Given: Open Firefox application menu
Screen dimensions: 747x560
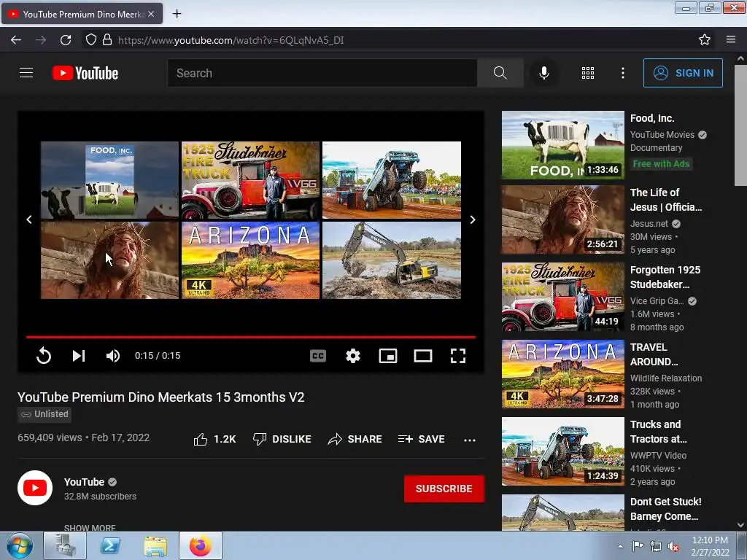Looking at the screenshot, I should [x=731, y=39].
